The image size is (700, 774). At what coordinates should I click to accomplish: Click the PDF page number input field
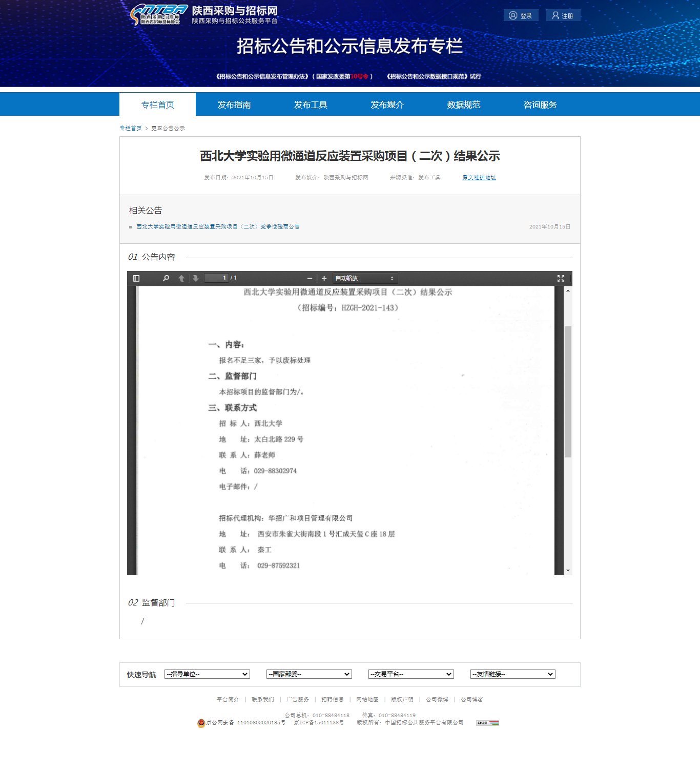tap(216, 278)
